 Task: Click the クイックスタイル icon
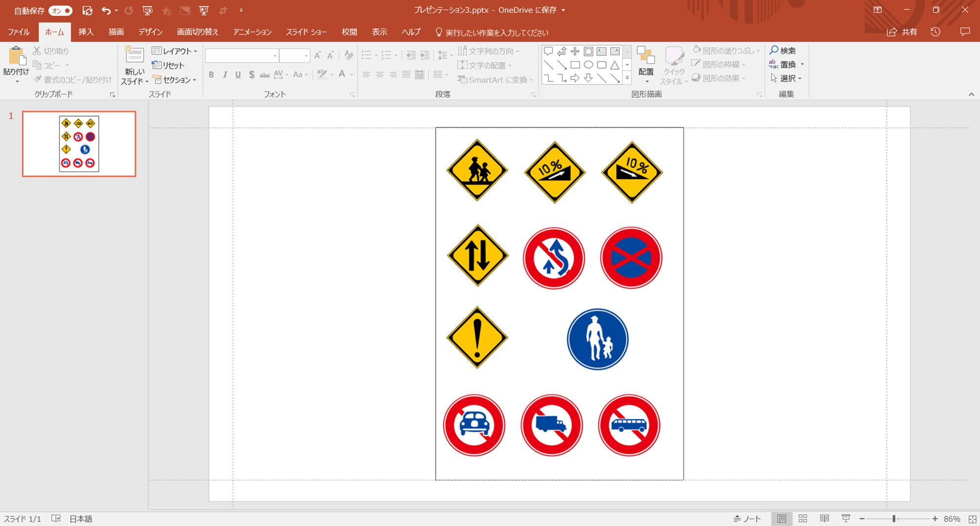(674, 56)
